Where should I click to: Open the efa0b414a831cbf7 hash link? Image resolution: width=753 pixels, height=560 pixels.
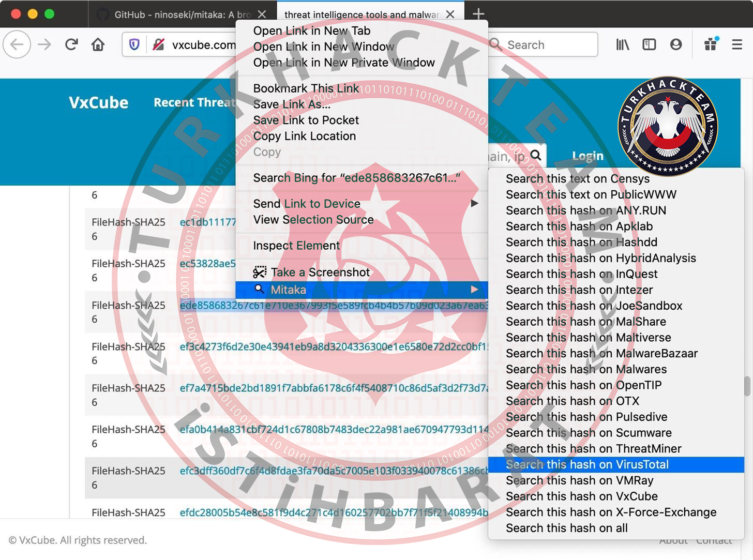tap(334, 430)
